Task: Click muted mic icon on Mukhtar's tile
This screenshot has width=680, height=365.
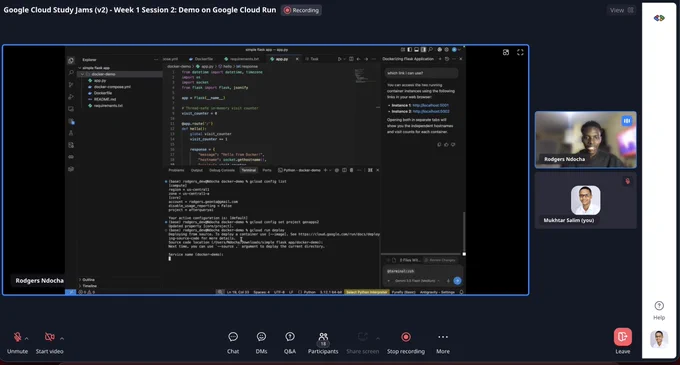Action: coord(627,181)
